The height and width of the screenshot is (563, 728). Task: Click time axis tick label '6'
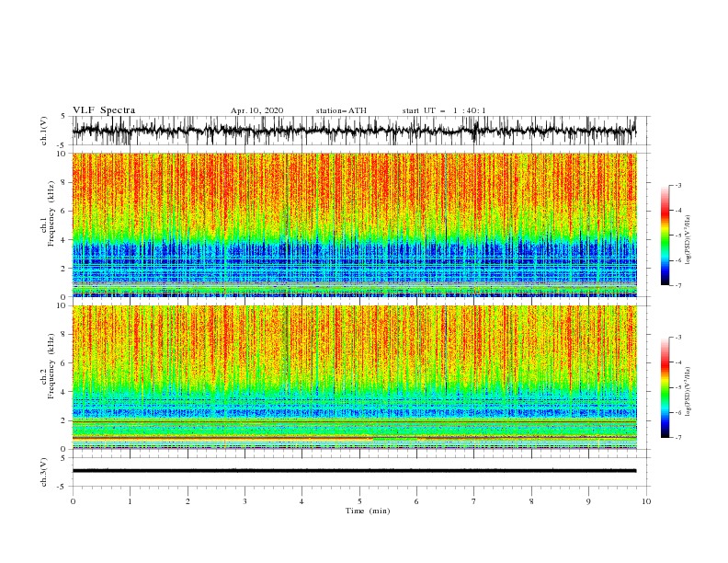[x=416, y=501]
